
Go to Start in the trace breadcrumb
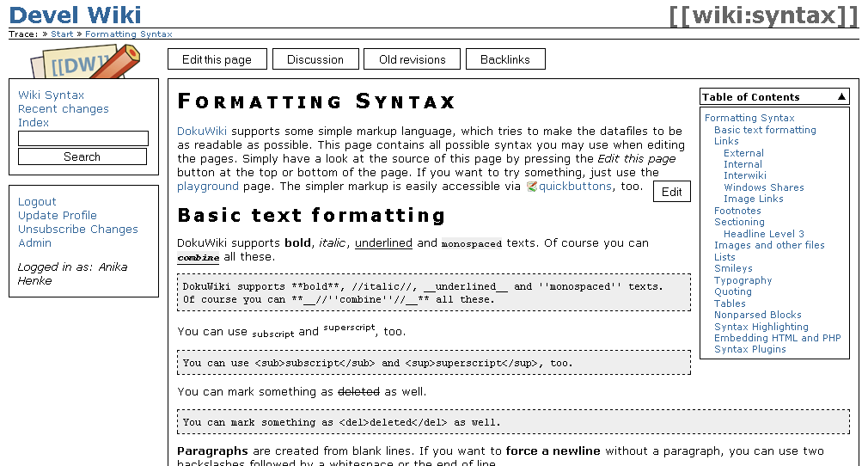click(62, 34)
